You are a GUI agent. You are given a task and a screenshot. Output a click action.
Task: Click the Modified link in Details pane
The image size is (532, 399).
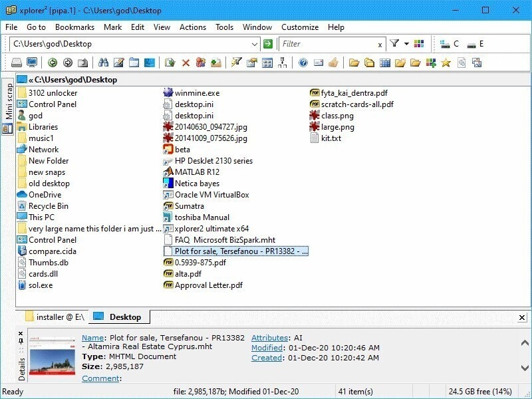point(267,348)
